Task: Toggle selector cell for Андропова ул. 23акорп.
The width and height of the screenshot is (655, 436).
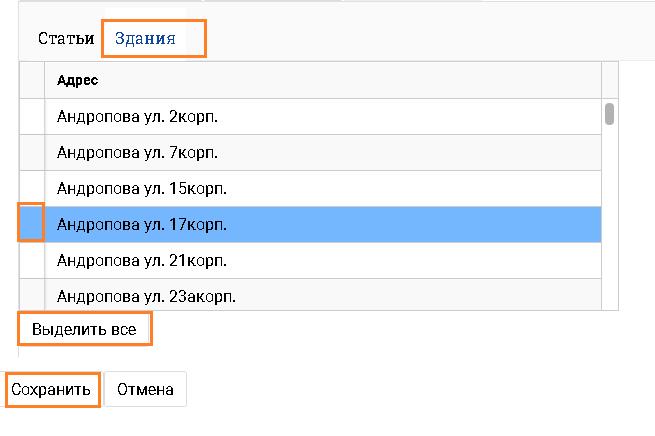Action: click(32, 295)
